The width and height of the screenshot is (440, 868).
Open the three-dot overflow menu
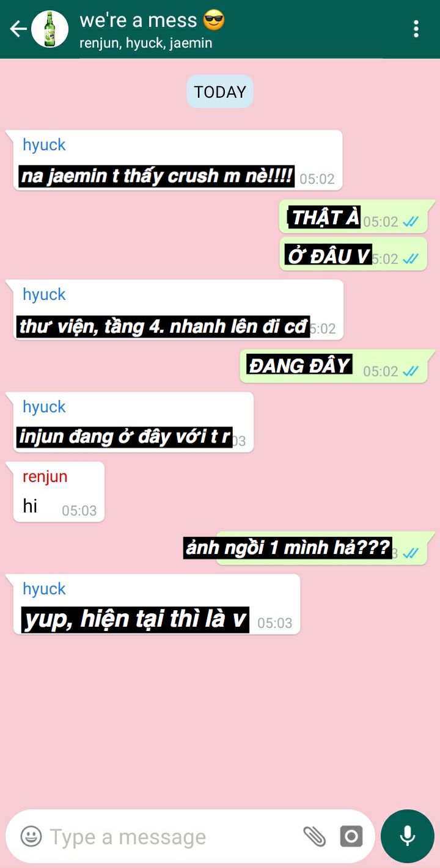pyautogui.click(x=416, y=29)
